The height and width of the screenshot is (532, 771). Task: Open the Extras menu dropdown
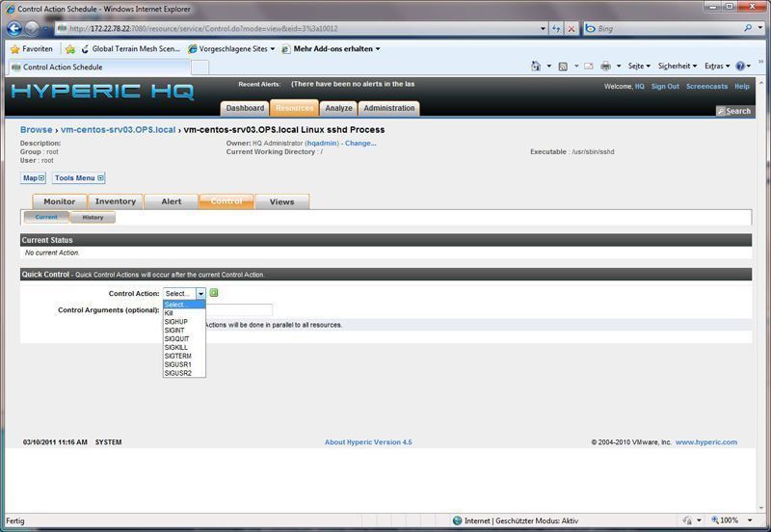pos(717,66)
